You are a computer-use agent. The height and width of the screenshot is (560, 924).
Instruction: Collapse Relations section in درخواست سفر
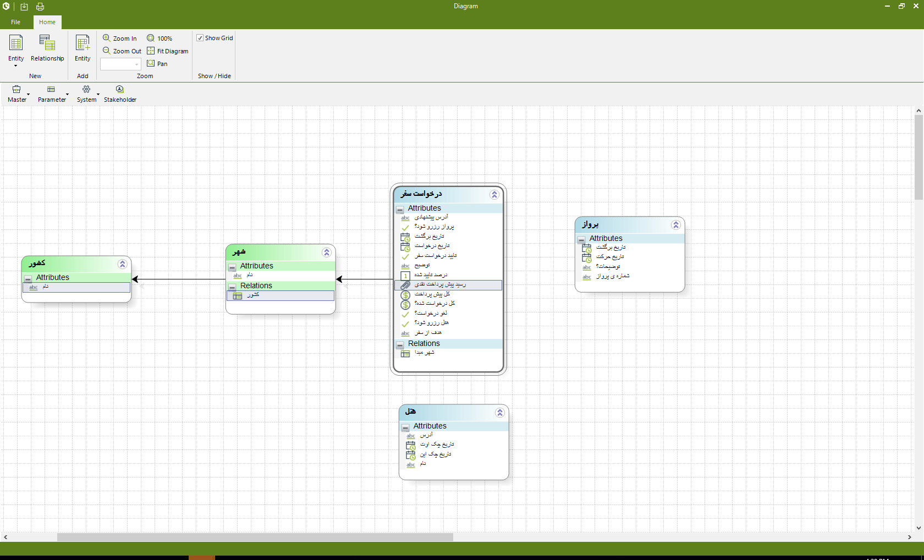400,345
